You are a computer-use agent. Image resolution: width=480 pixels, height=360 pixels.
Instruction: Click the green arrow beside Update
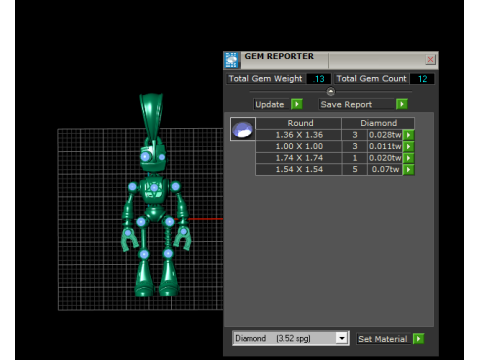click(x=297, y=104)
